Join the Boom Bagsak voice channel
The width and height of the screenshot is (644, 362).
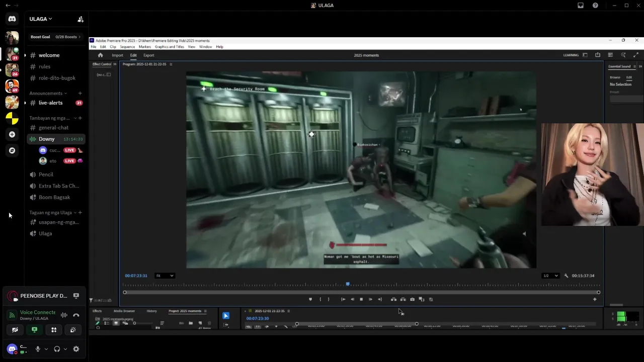tap(56, 197)
